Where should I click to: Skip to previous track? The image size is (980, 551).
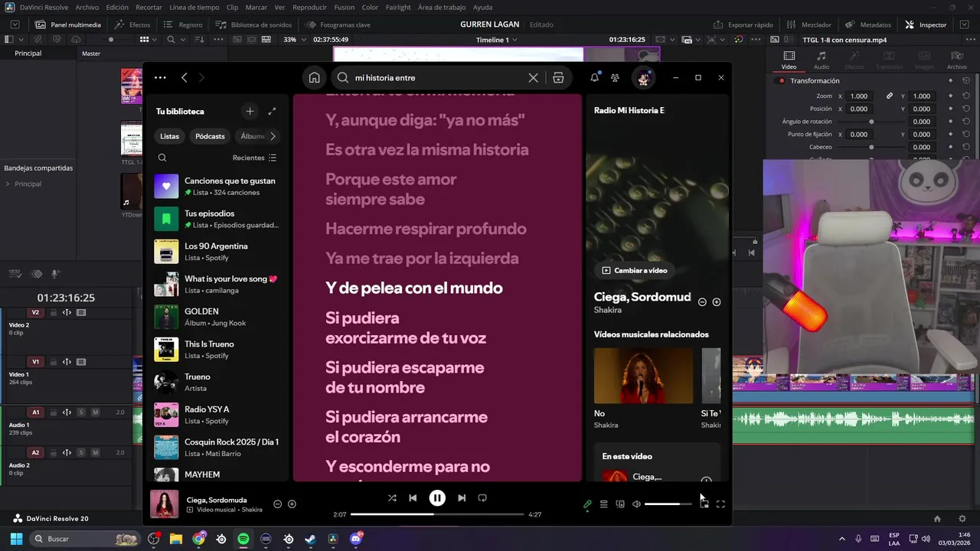pyautogui.click(x=413, y=497)
